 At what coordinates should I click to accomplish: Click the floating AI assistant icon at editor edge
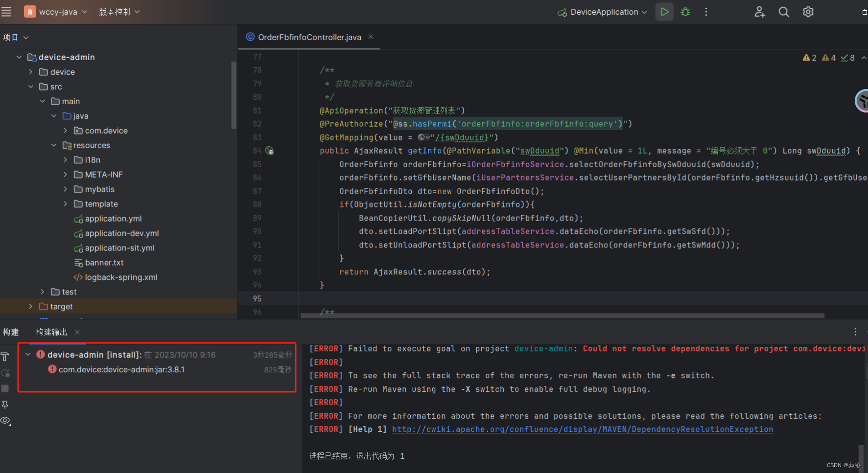coord(862,101)
